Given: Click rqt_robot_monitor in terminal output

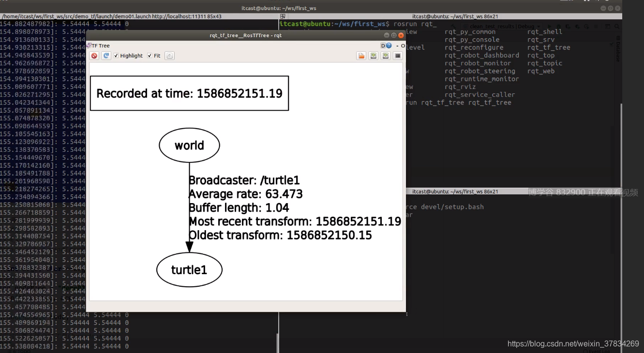Looking at the screenshot, I should coord(478,63).
